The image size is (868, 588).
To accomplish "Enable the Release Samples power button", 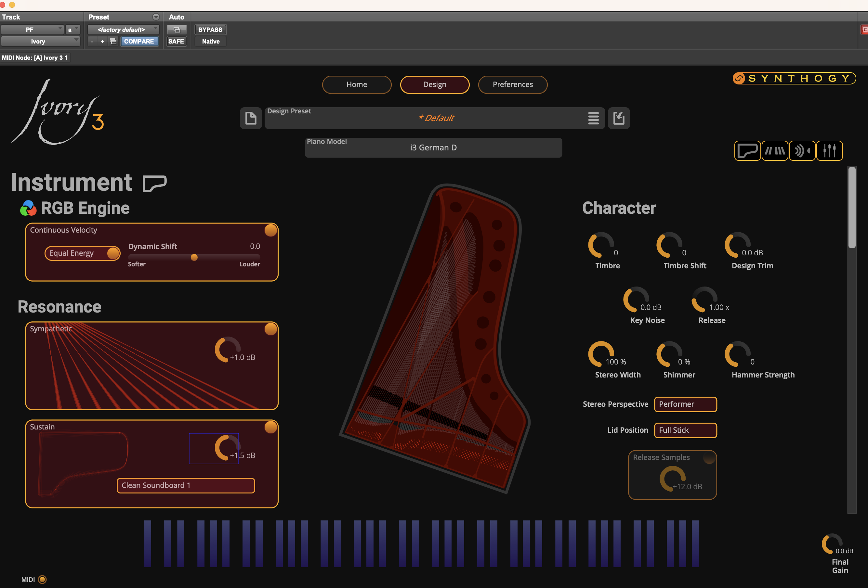I will pos(709,458).
